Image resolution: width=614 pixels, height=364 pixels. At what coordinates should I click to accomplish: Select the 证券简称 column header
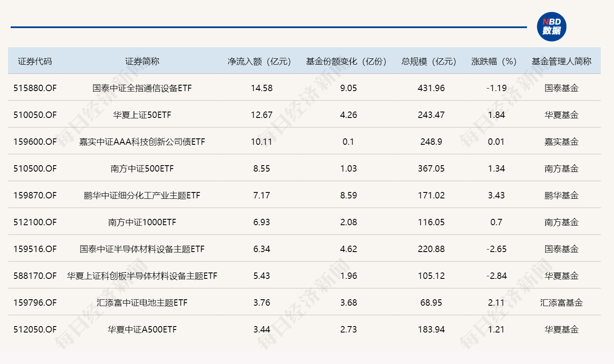coord(142,61)
